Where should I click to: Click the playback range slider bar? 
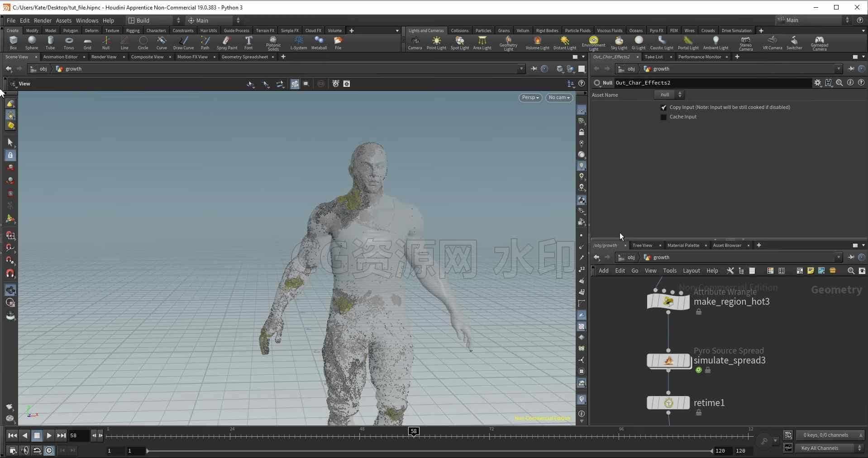point(429,451)
